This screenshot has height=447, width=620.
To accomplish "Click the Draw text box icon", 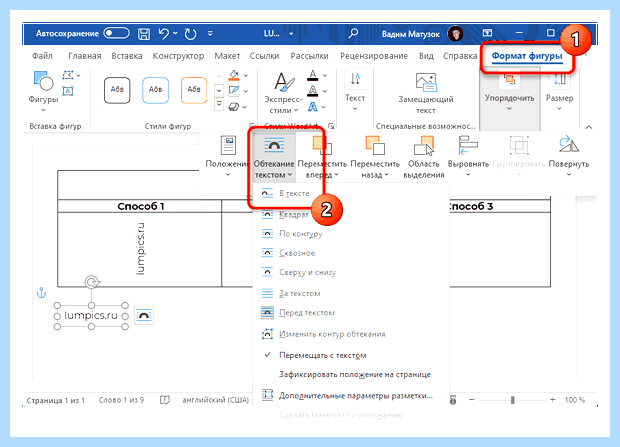I will 68,91.
